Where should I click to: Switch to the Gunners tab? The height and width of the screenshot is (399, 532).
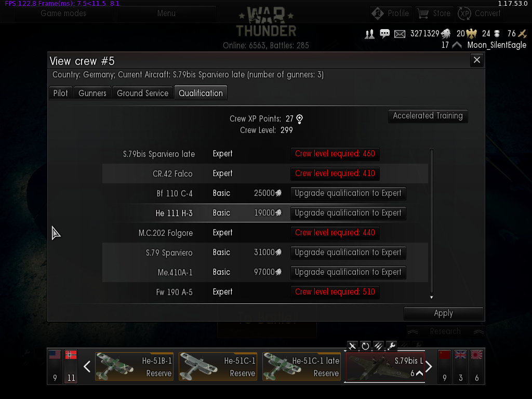coord(92,93)
